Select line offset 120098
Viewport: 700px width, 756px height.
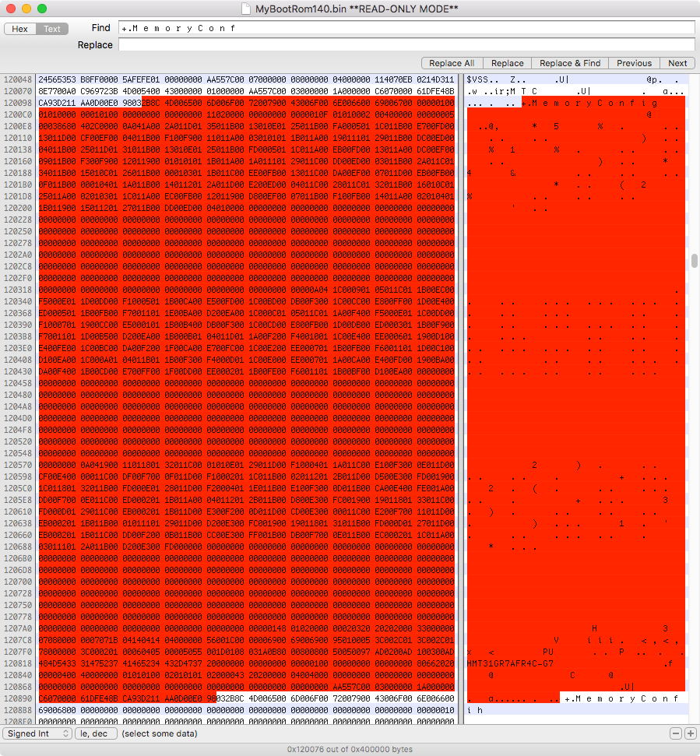coord(18,103)
